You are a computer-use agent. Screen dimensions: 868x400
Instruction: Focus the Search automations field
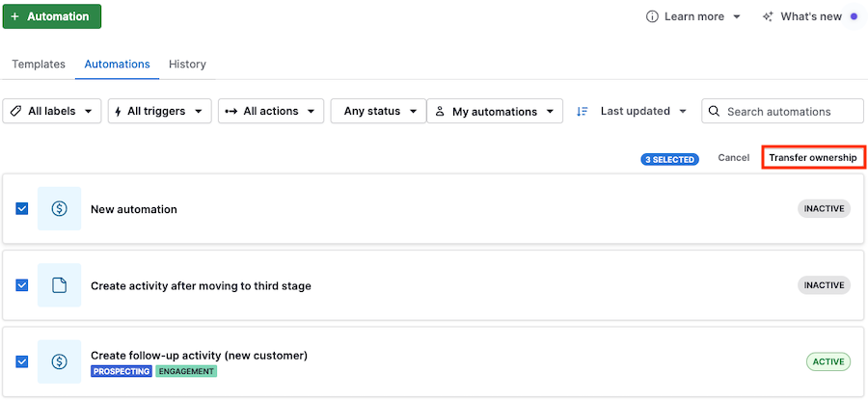(x=783, y=111)
